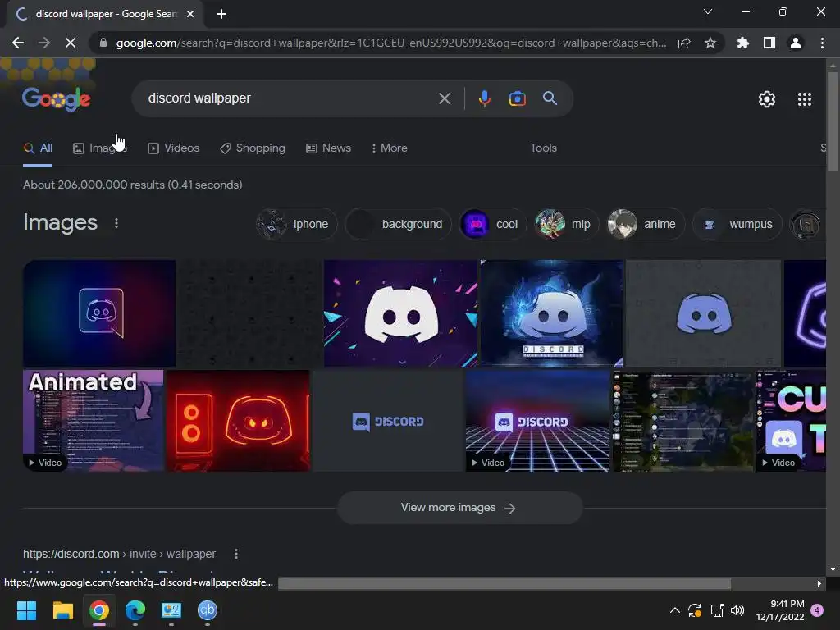
Task: Go back to the previous page
Action: pyautogui.click(x=18, y=43)
